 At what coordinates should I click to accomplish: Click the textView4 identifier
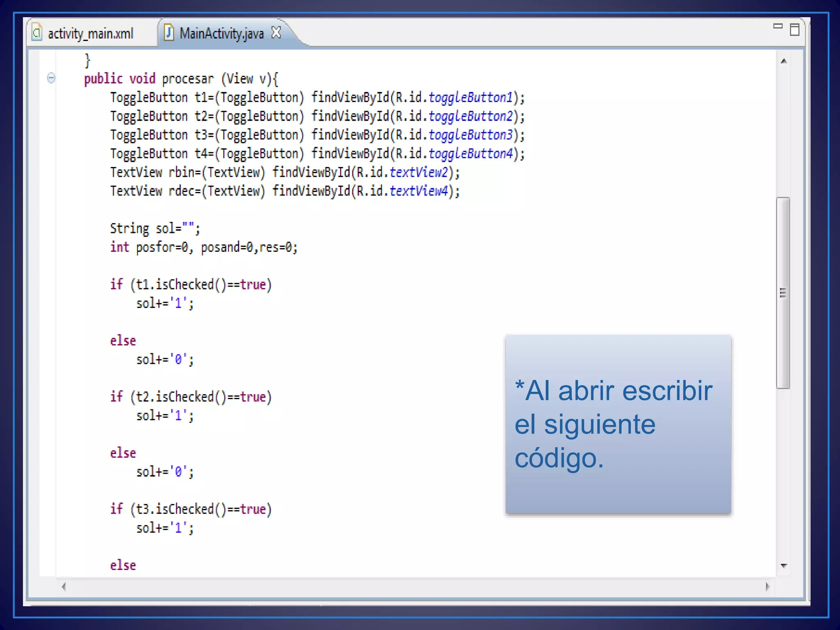(x=418, y=191)
